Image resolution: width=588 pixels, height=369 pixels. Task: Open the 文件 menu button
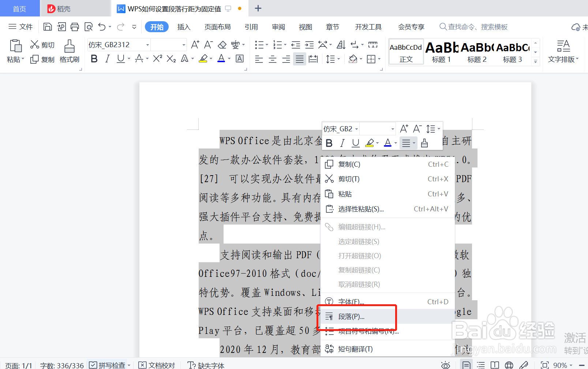(x=20, y=27)
